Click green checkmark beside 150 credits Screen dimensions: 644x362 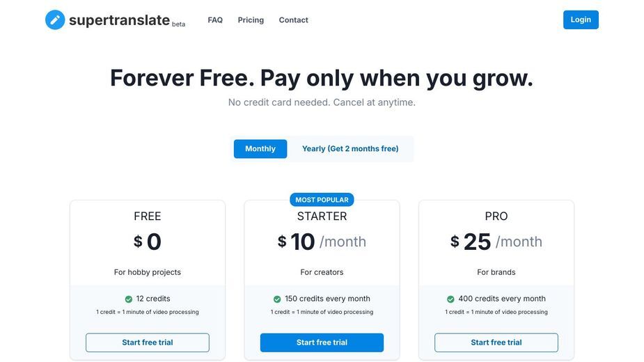click(277, 299)
